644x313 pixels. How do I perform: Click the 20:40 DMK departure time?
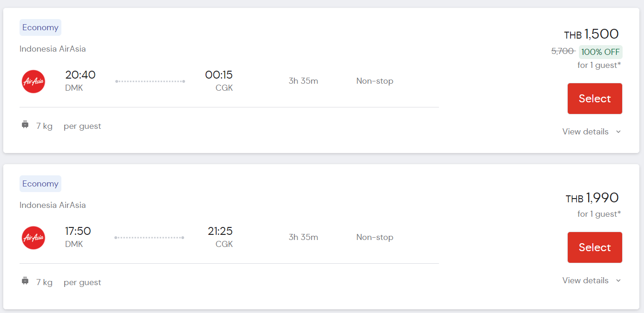80,75
